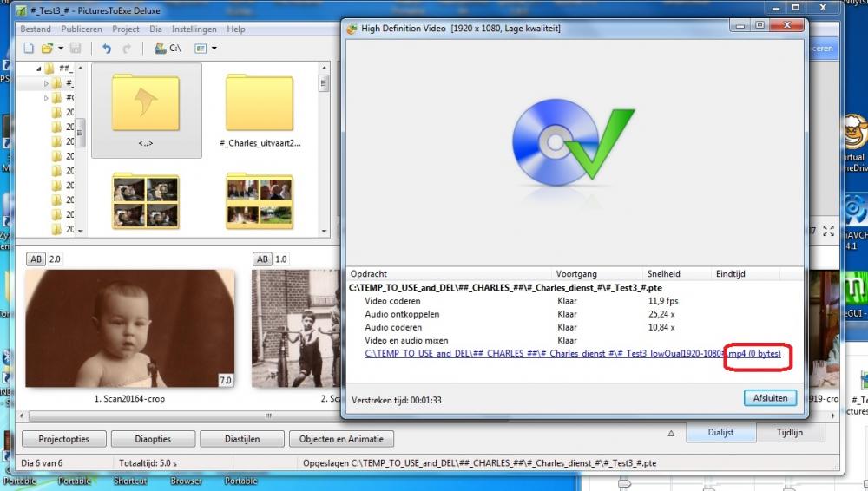Click the New project toolbar icon
The width and height of the screenshot is (868, 491).
(29, 49)
